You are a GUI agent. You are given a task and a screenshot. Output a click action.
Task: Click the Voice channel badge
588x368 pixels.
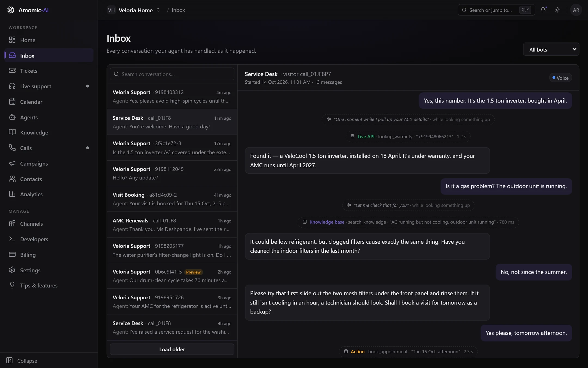click(x=560, y=78)
